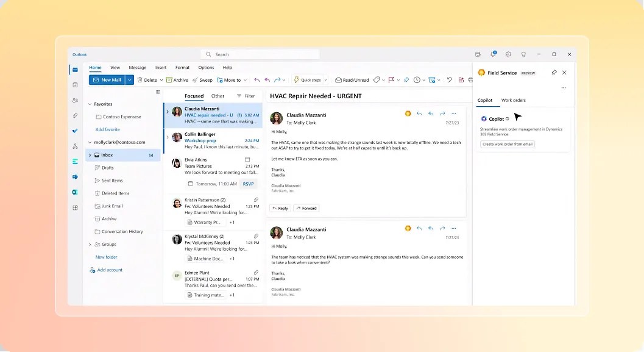644x352 pixels.
Task: Open the New Mail dropdown arrow
Action: click(129, 80)
